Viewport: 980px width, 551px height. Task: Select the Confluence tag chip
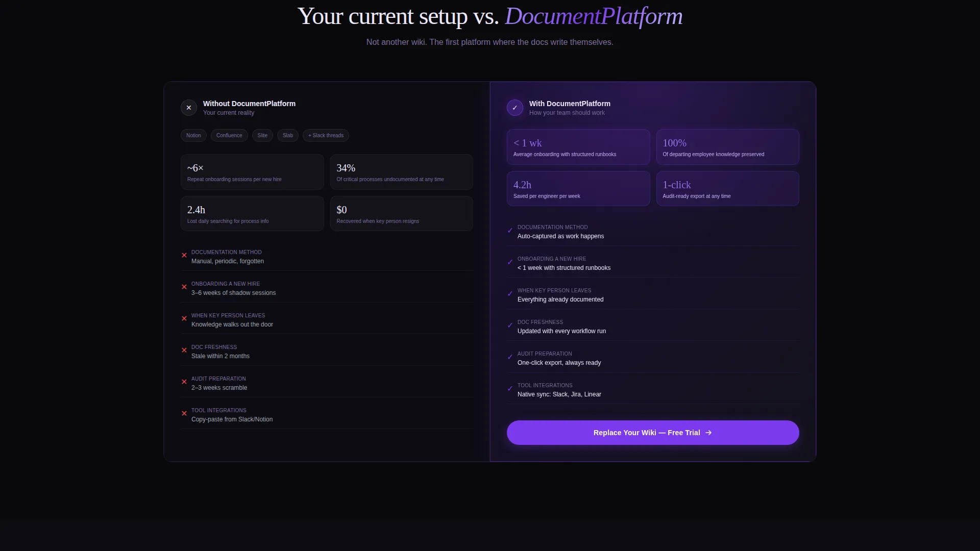(x=229, y=136)
